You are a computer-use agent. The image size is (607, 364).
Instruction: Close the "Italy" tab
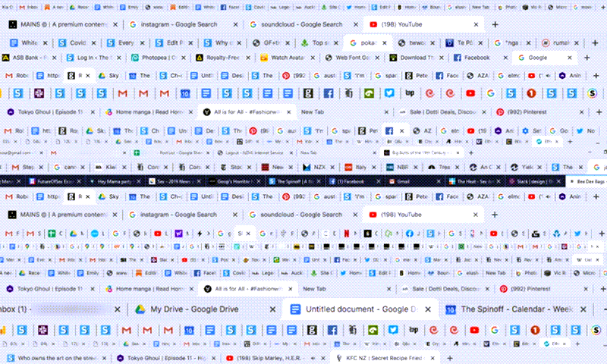tap(374, 167)
